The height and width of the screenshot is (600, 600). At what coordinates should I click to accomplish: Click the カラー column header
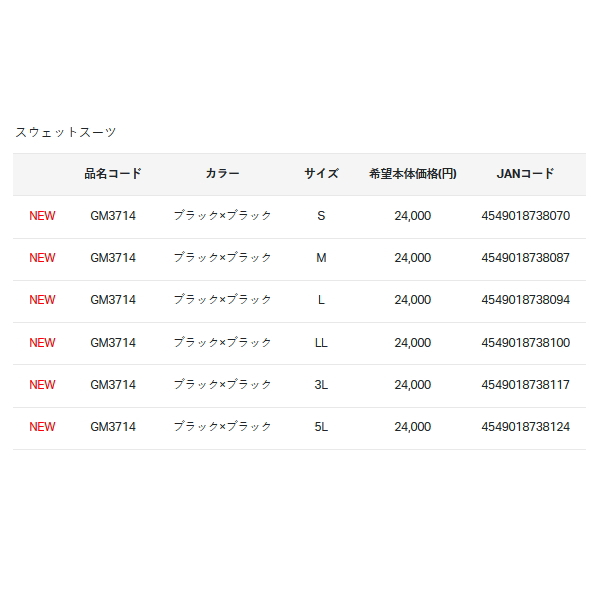[222, 174]
